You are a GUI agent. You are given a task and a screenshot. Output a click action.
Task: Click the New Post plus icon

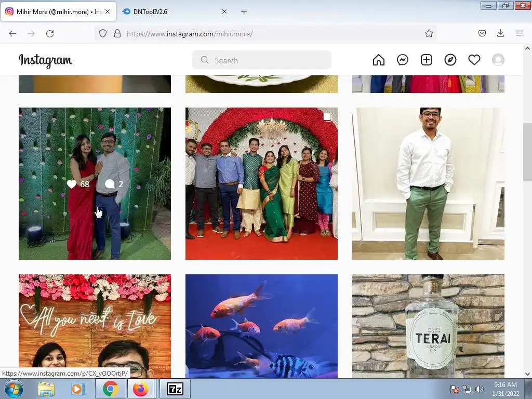coord(427,60)
